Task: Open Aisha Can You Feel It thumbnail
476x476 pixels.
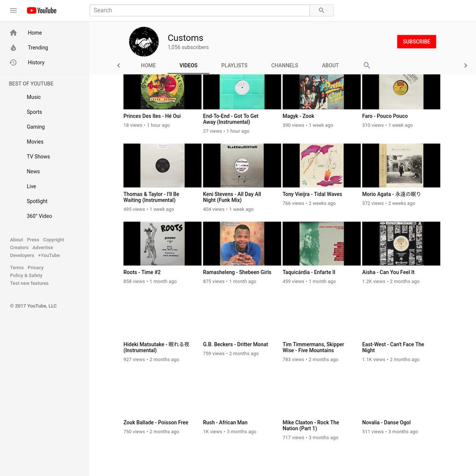Action: [401, 243]
